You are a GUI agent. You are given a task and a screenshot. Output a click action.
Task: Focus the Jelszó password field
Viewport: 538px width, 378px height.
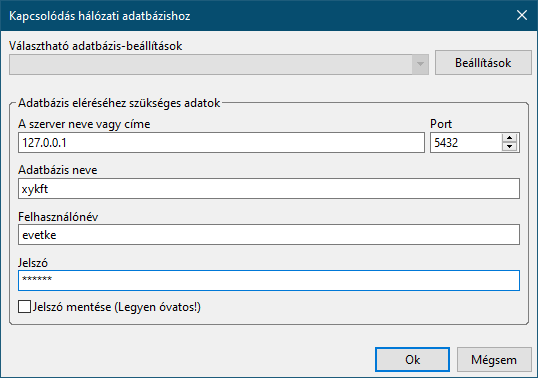coord(269,281)
